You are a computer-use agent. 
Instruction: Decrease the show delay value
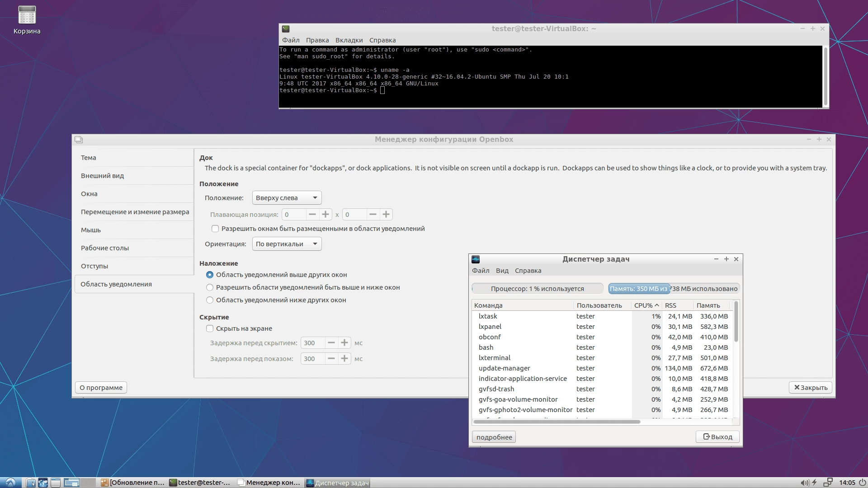[331, 358]
